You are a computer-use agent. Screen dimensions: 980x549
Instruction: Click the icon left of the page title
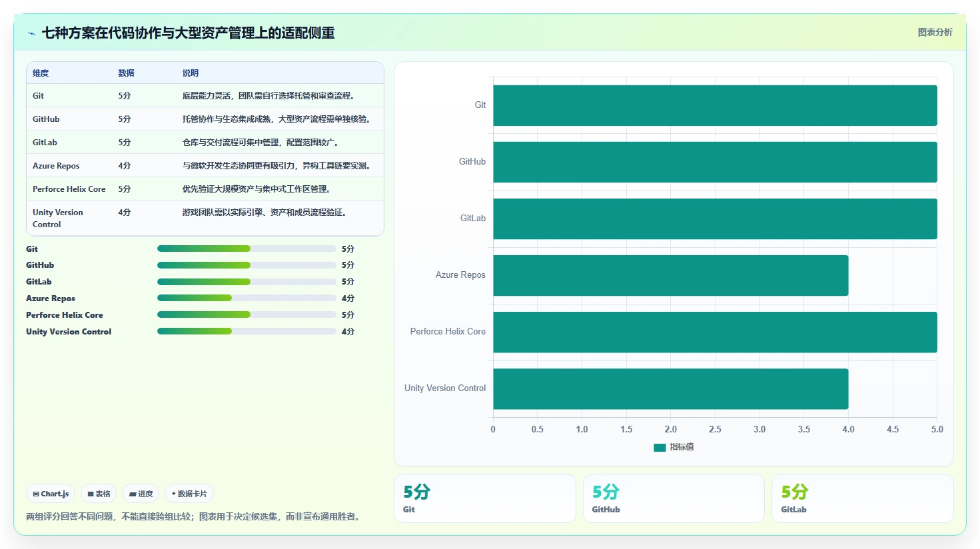click(31, 33)
